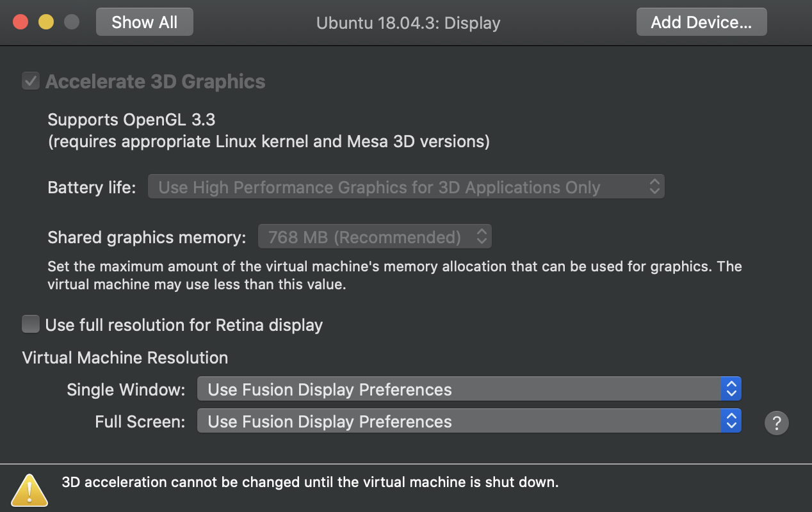Click the Single Window dropdown stepper arrows
The image size is (812, 512).
[x=731, y=388]
